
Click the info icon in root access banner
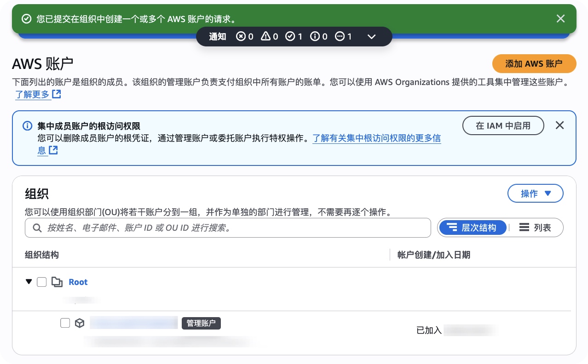coord(28,126)
